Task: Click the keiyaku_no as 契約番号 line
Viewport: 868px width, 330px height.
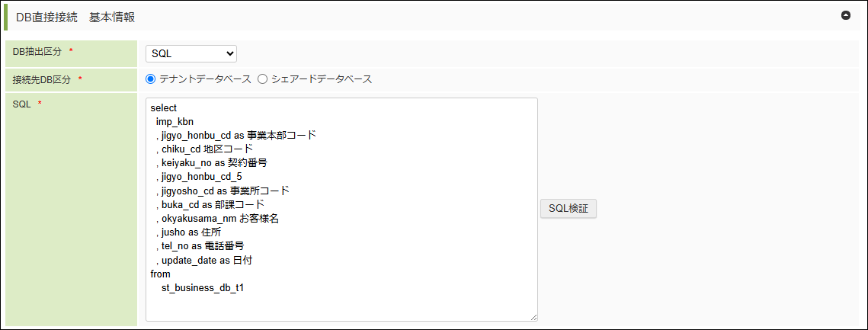Action: [x=213, y=163]
